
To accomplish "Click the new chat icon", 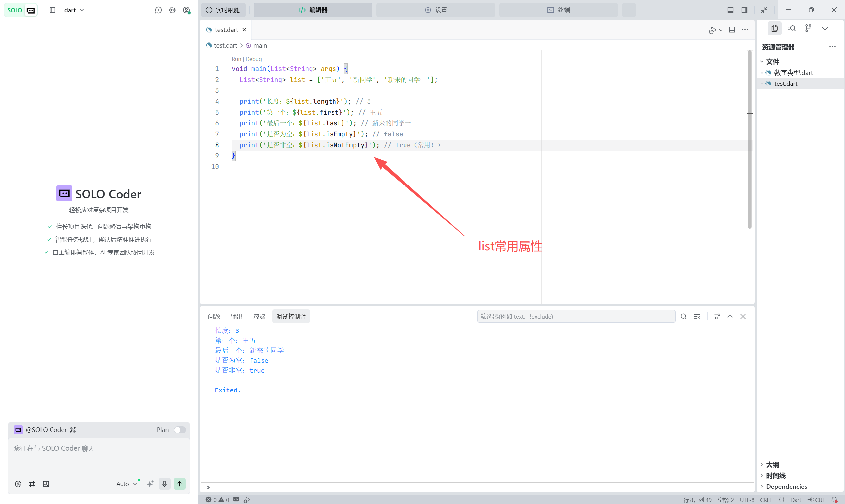I will [x=158, y=10].
